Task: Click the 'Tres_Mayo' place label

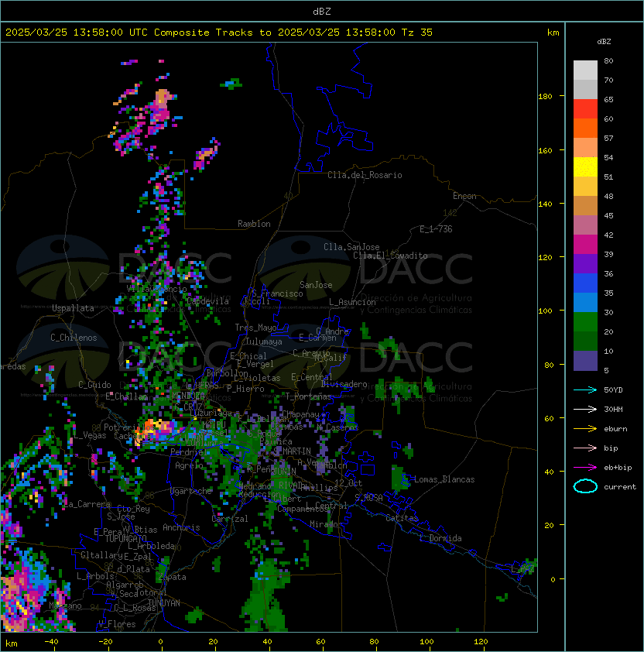Action: [255, 328]
